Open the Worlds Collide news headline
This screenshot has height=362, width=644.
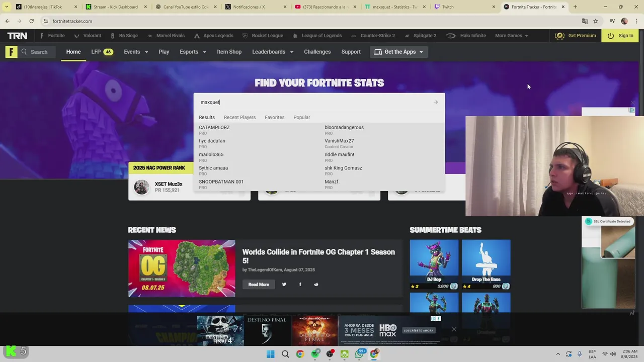[x=318, y=256]
